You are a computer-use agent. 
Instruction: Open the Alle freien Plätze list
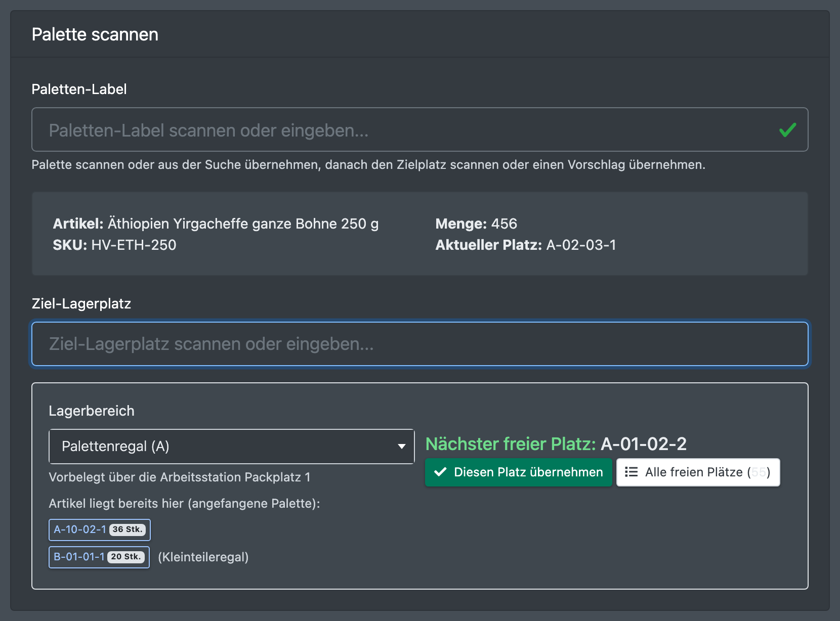(698, 472)
